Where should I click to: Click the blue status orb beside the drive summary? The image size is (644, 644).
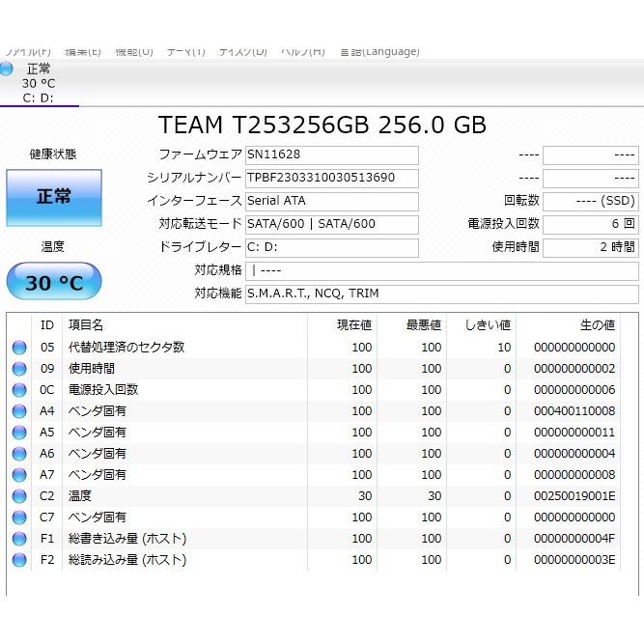coord(7,69)
